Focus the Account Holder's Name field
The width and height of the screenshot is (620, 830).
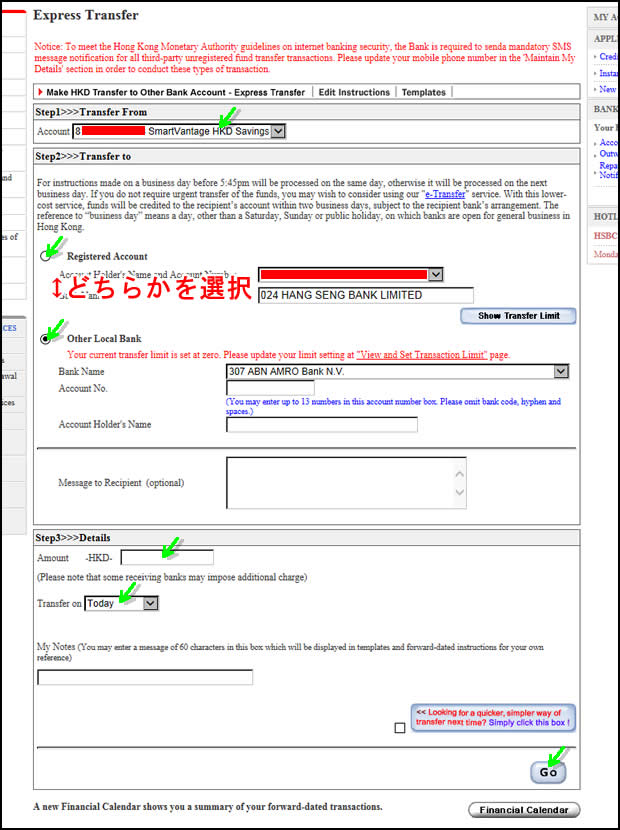click(x=322, y=425)
